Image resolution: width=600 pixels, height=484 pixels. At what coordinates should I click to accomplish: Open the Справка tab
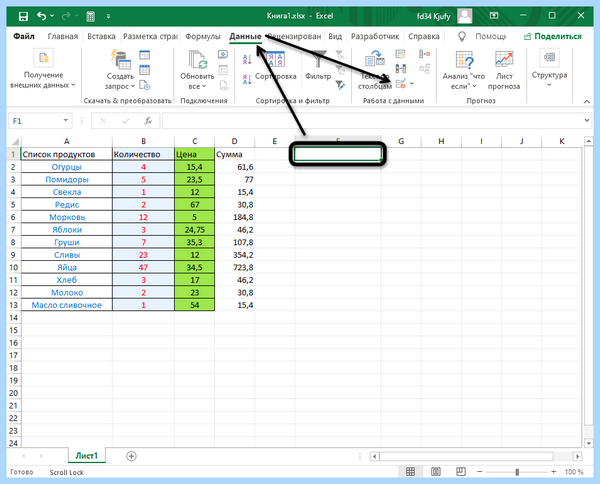pyautogui.click(x=424, y=36)
